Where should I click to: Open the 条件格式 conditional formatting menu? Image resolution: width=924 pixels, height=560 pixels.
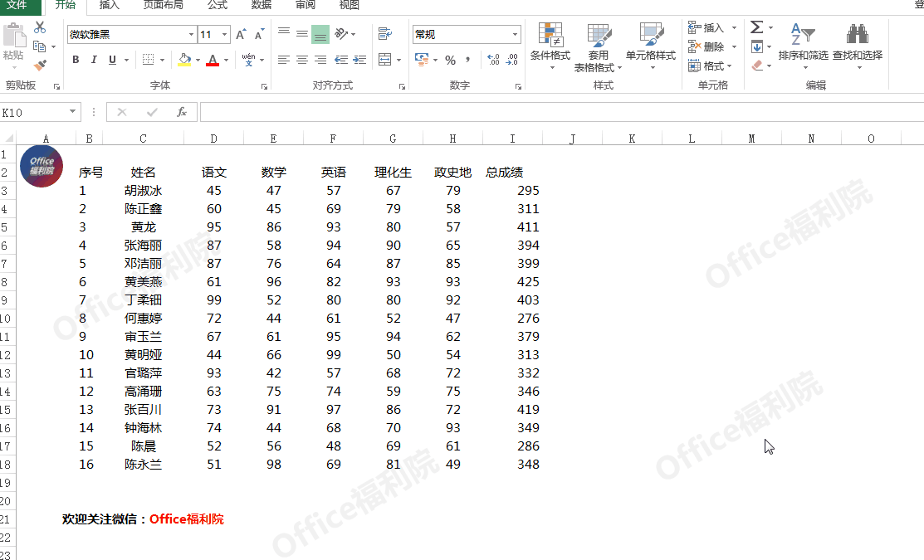550,46
